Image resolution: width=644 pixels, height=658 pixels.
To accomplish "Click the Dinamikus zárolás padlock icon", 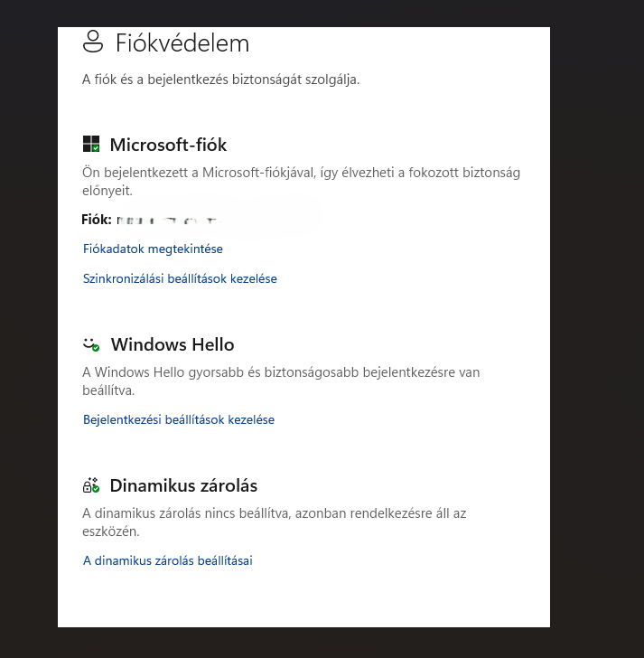I will pyautogui.click(x=91, y=485).
